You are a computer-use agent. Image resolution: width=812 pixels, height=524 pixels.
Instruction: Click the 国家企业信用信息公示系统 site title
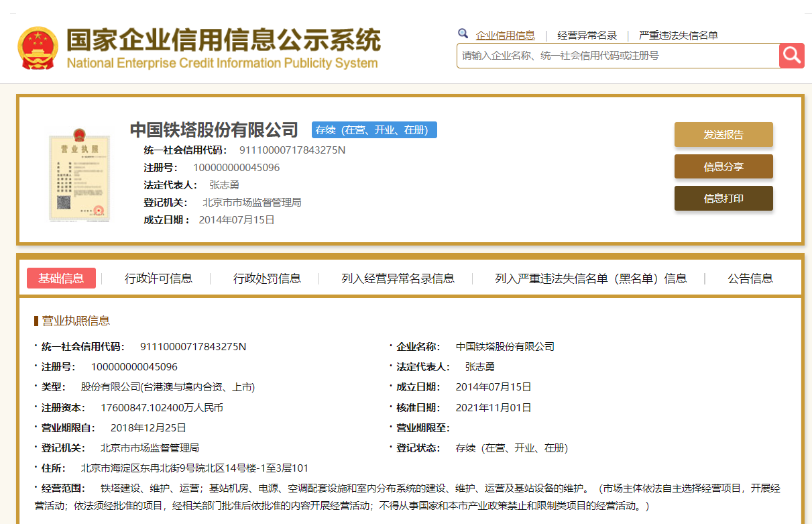coord(223,41)
